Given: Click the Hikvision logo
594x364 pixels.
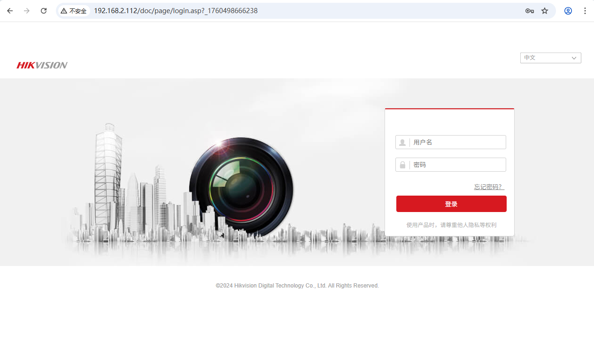Looking at the screenshot, I should pyautogui.click(x=42, y=65).
